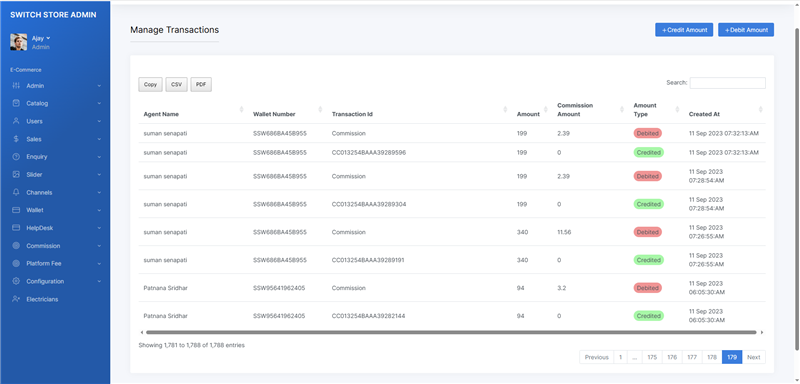
Task: Click the Configuration gear icon
Action: click(x=16, y=281)
